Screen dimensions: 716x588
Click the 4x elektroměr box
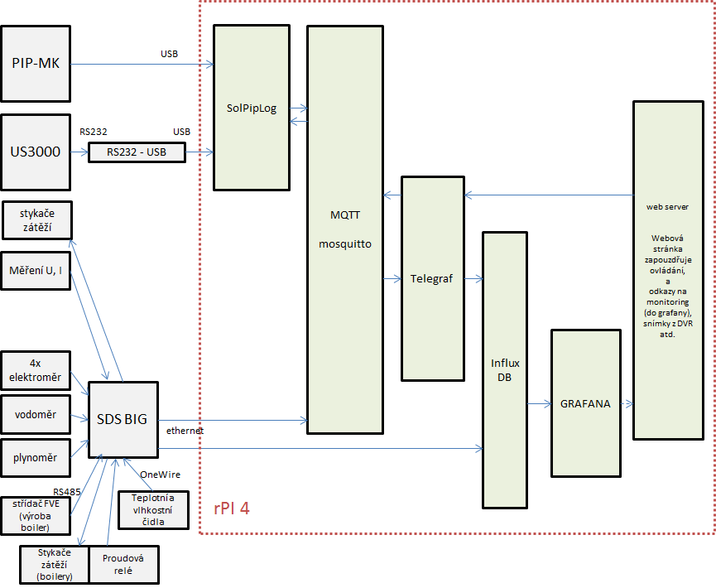point(36,370)
